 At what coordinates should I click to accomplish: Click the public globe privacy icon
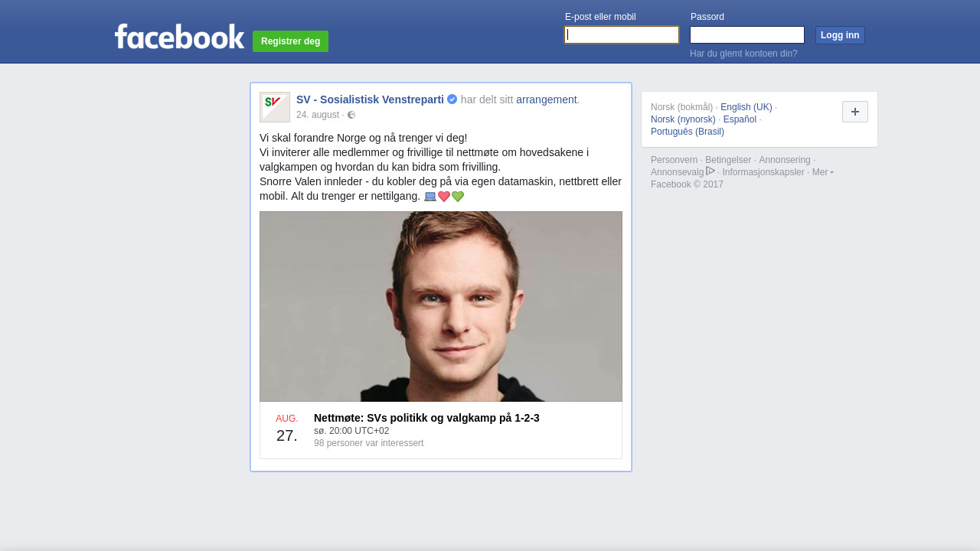(x=351, y=115)
